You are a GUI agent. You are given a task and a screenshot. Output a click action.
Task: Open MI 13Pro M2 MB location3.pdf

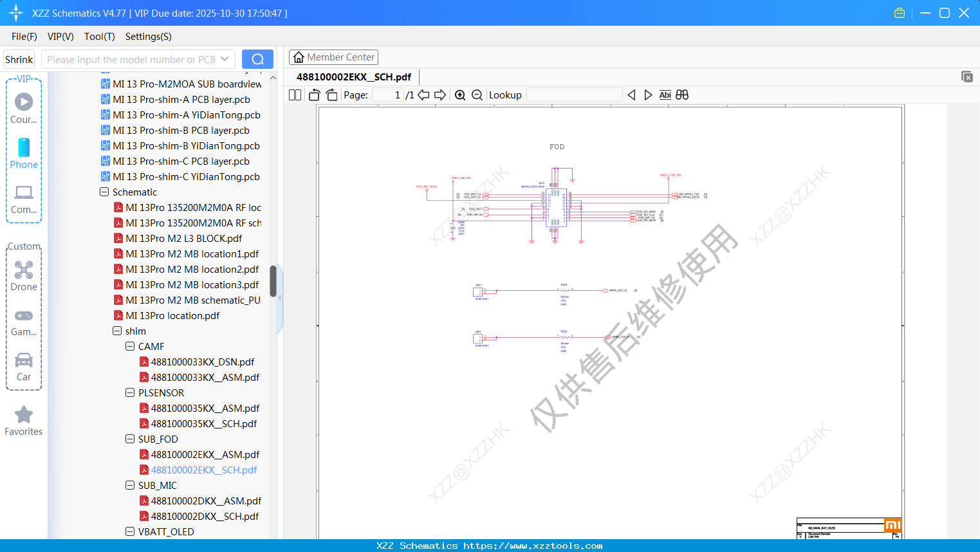tap(187, 284)
